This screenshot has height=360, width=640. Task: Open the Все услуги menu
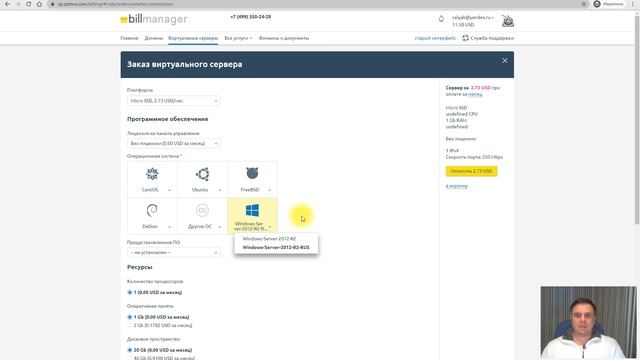pyautogui.click(x=238, y=38)
